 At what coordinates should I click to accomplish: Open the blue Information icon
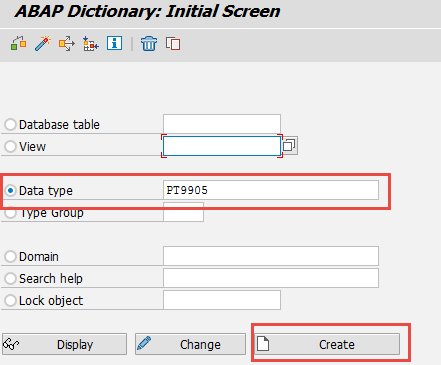pos(114,43)
